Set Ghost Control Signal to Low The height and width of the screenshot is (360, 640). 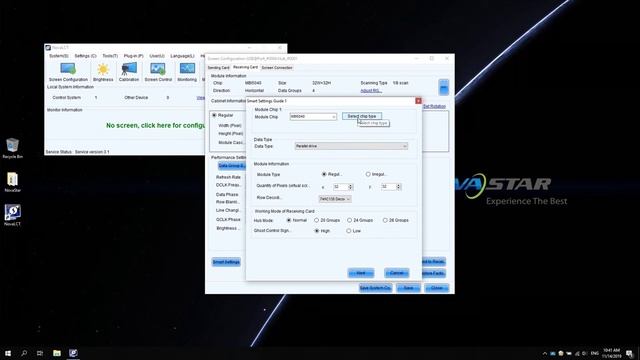click(x=348, y=231)
